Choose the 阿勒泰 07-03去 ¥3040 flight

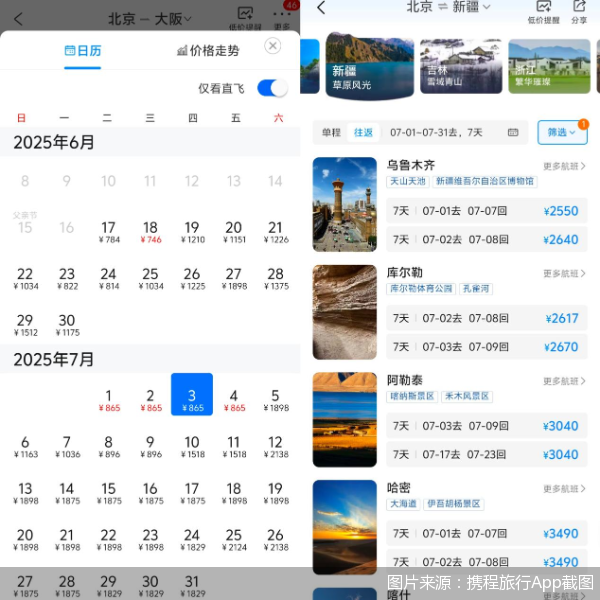pos(486,426)
